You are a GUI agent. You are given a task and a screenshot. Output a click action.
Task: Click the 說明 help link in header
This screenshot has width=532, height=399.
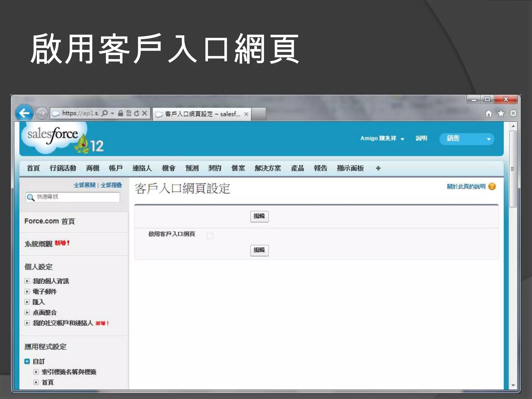[x=421, y=138]
